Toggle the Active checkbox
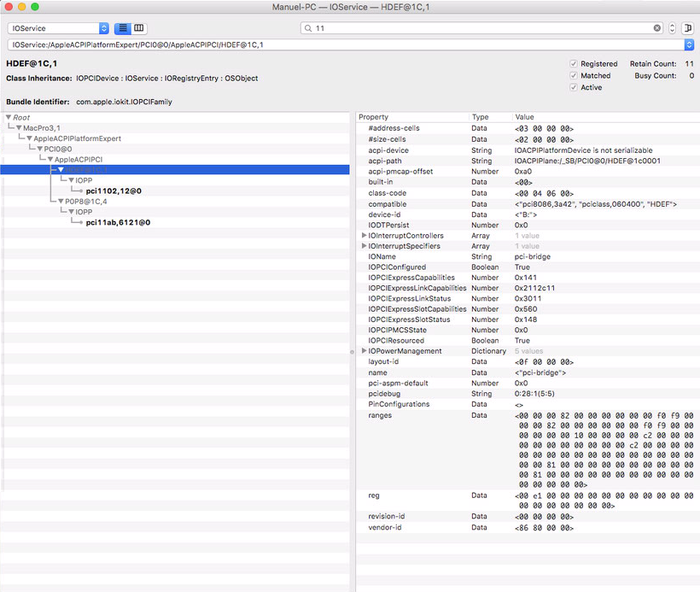The image size is (700, 592). click(574, 87)
